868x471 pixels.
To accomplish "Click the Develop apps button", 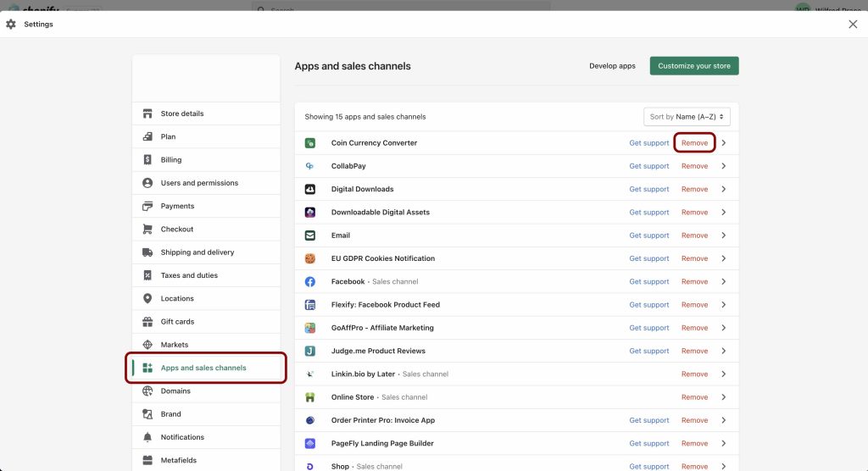I will [612, 66].
